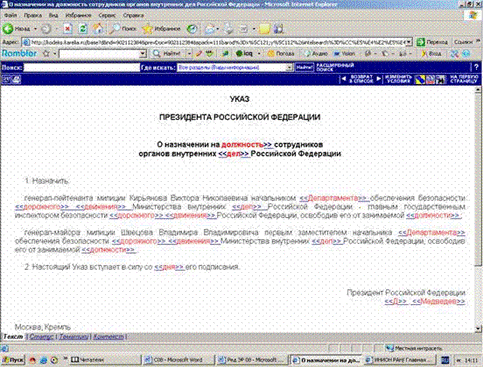Expand the address bar URL dropdown
Image resolution: width=483 pixels, height=367 pixels.
pyautogui.click(x=409, y=42)
